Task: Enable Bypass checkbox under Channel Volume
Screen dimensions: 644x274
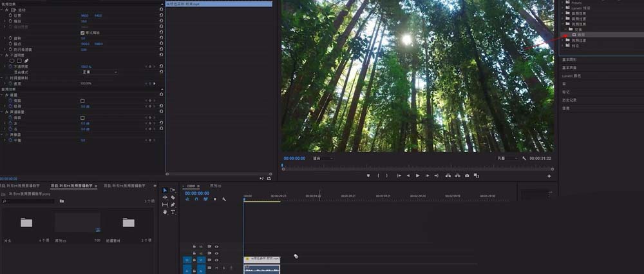Action: pyautogui.click(x=82, y=118)
